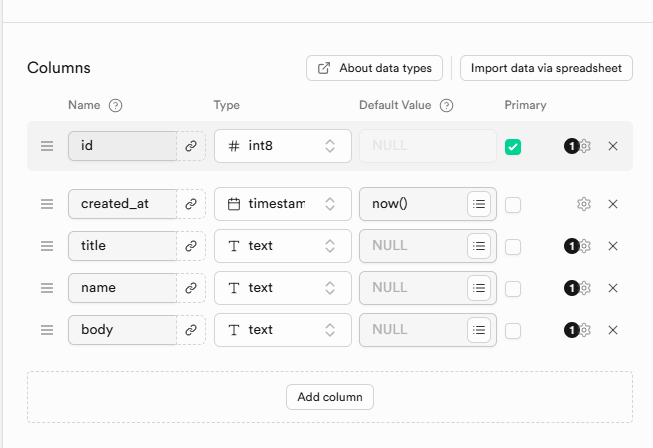Click the Add column button
This screenshot has width=653, height=448.
330,397
